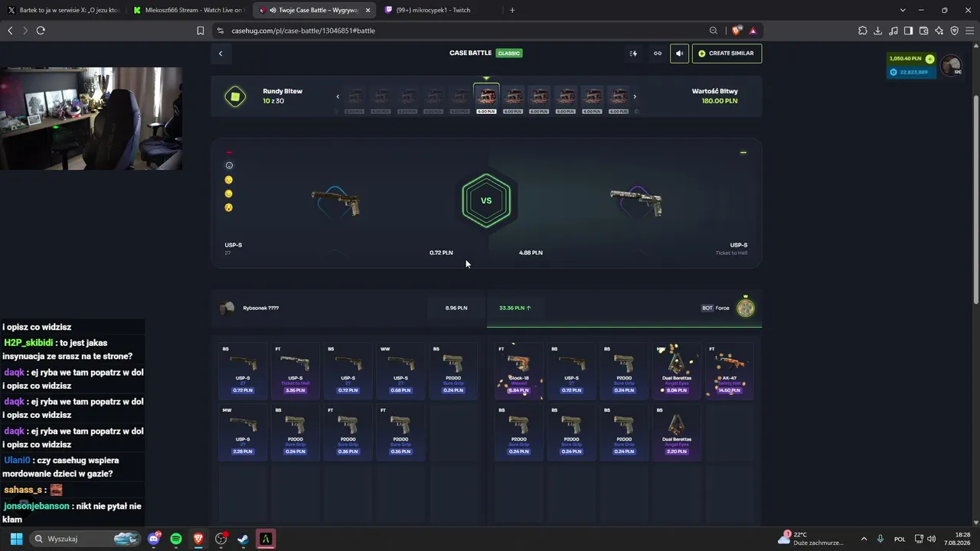
Task: Click the CLASSIC battle mode badge
Action: point(509,54)
